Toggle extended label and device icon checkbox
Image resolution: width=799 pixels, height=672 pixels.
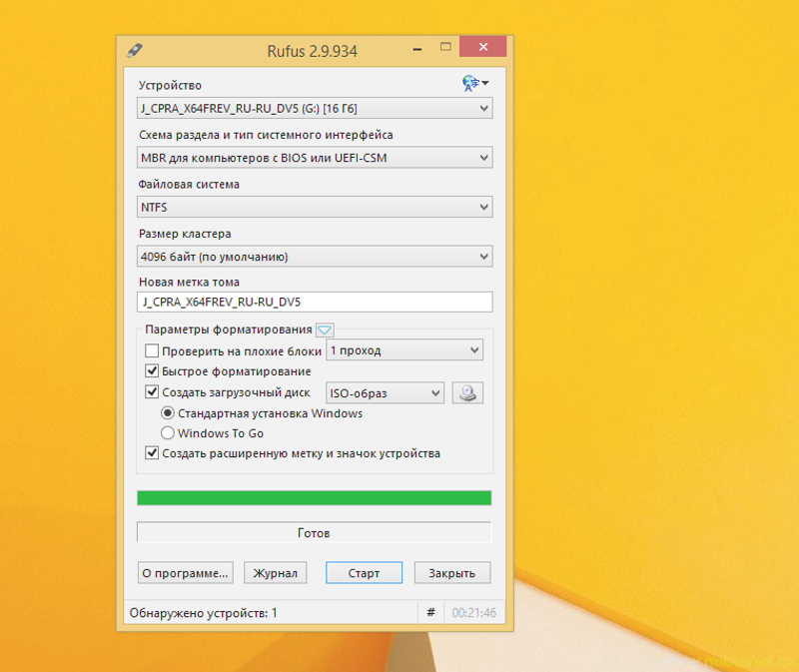coord(152,453)
